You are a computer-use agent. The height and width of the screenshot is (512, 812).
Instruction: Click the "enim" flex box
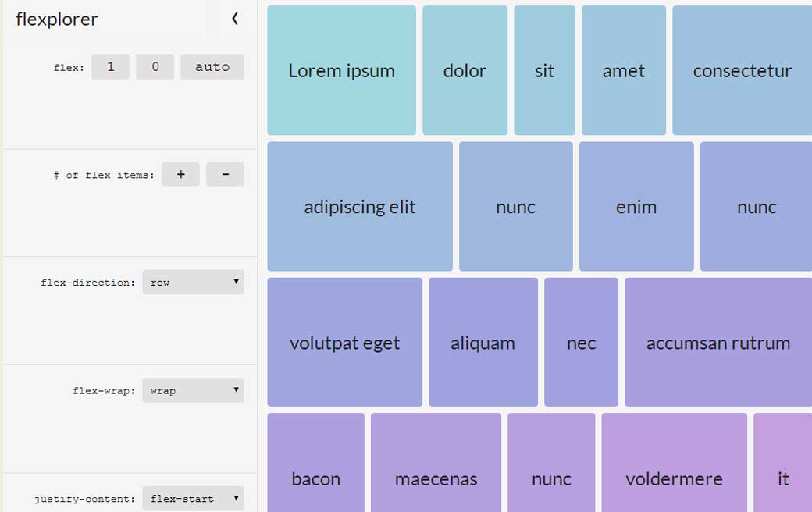[636, 207]
